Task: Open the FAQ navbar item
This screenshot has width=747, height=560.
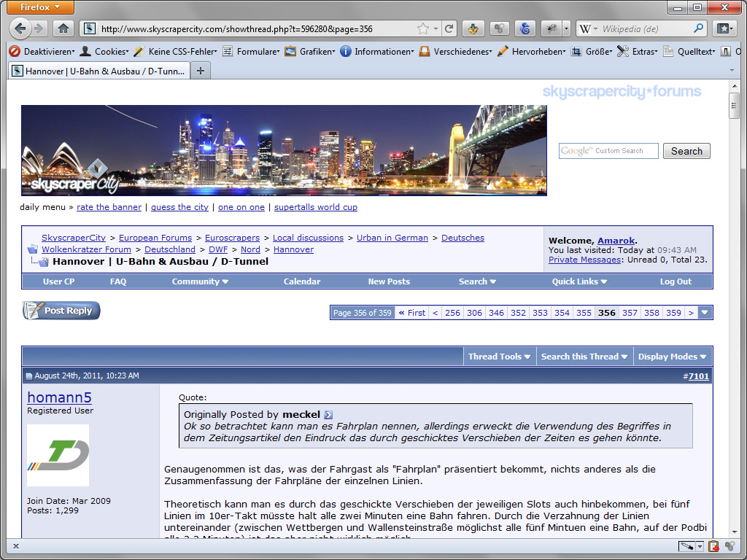Action: [x=118, y=281]
